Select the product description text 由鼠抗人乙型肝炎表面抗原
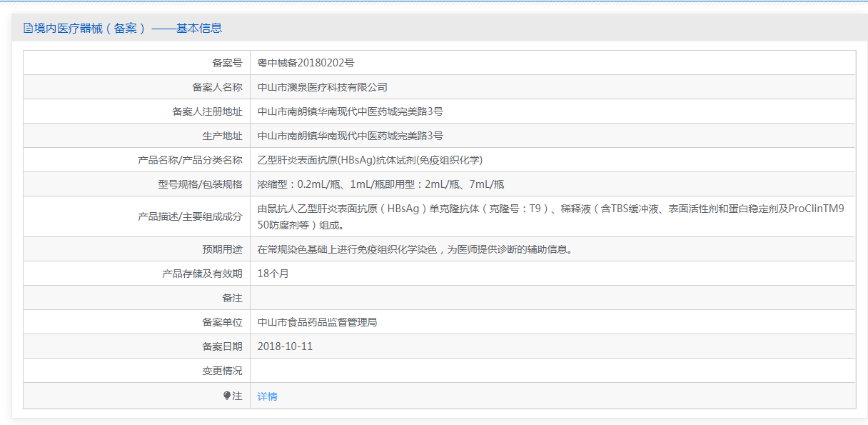 pyautogui.click(x=316, y=209)
